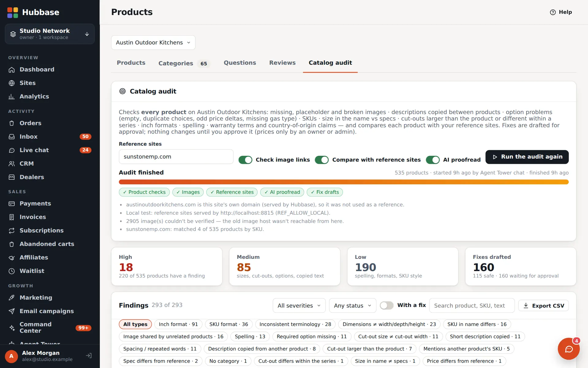Image resolution: width=588 pixels, height=368 pixels.
Task: Open the floating chat widget button
Action: (569, 349)
